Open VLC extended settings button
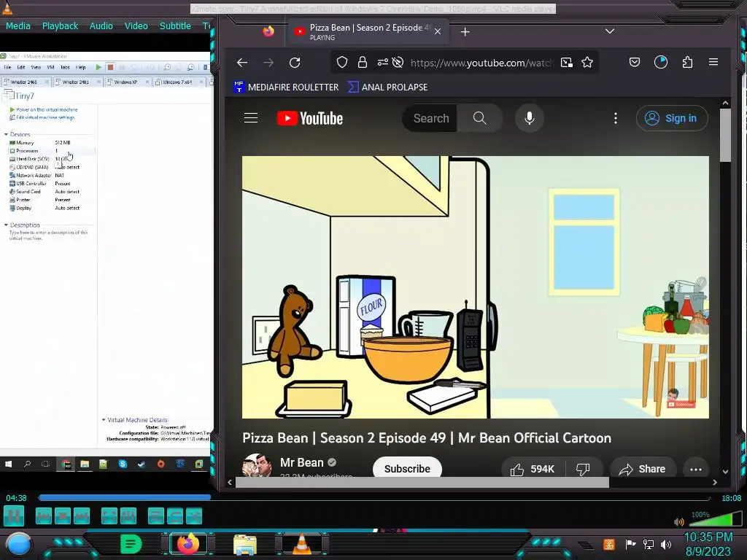Image resolution: width=747 pixels, height=560 pixels. pyautogui.click(x=128, y=516)
